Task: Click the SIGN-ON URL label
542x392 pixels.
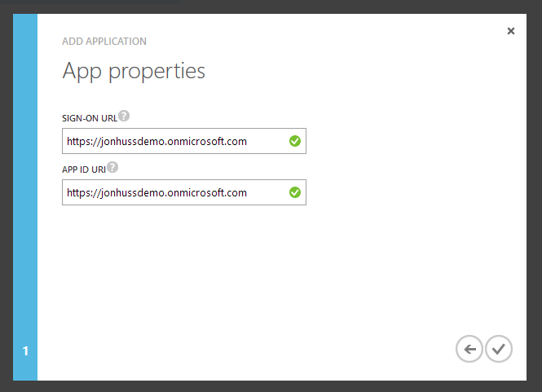Action: pyautogui.click(x=89, y=118)
